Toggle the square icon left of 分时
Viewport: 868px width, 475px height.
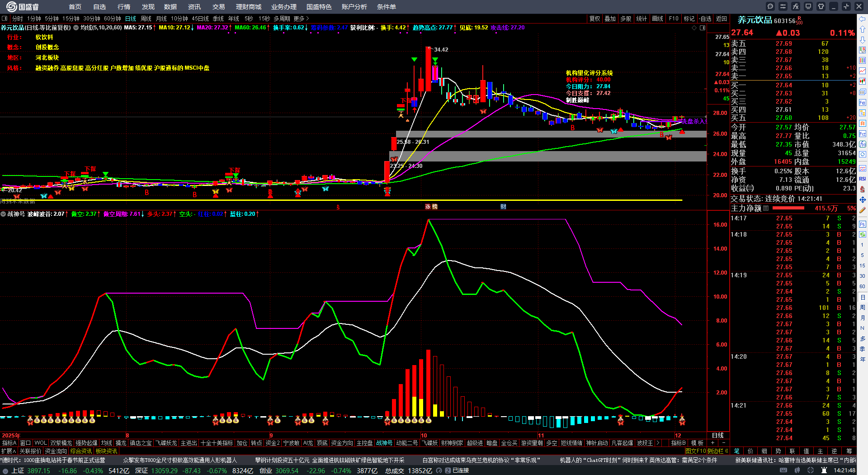click(x=5, y=19)
